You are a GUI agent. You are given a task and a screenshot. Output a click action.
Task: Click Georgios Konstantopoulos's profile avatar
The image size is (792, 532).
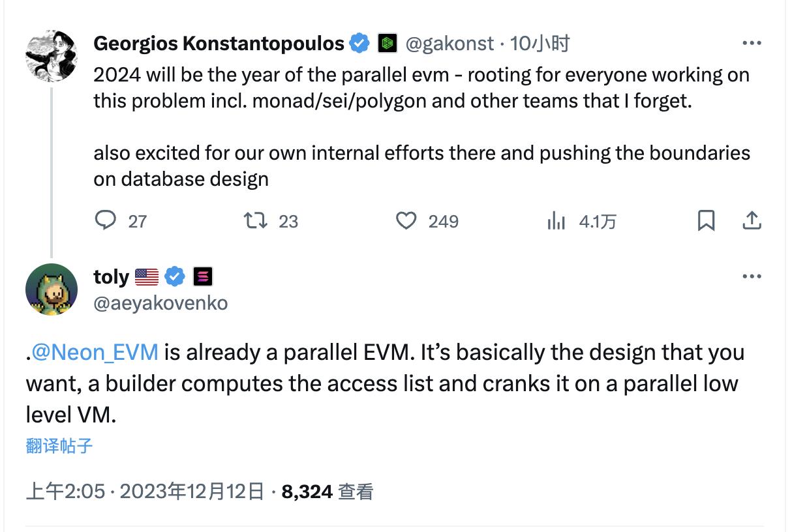(x=52, y=55)
